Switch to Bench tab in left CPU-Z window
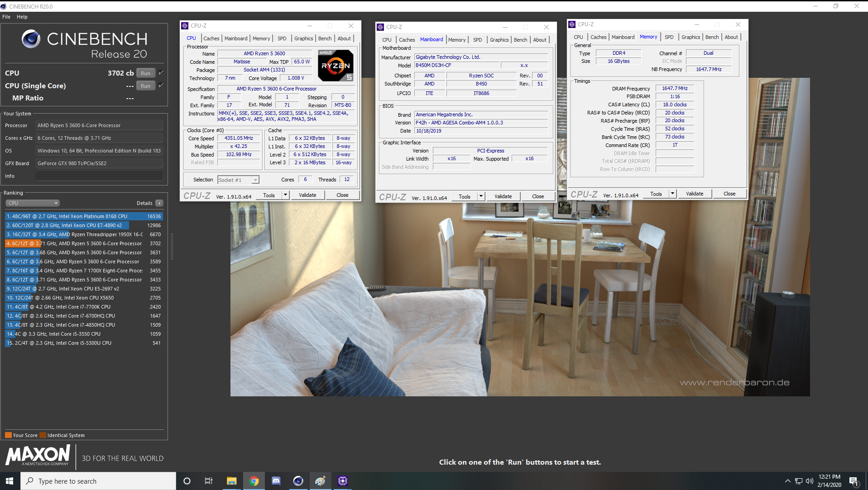868x490 pixels. pos(325,38)
